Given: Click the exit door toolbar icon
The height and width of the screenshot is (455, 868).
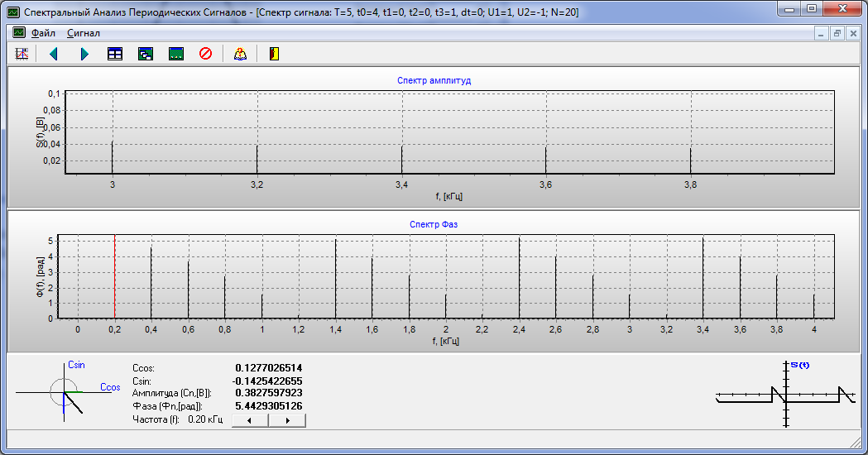Looking at the screenshot, I should pyautogui.click(x=274, y=54).
